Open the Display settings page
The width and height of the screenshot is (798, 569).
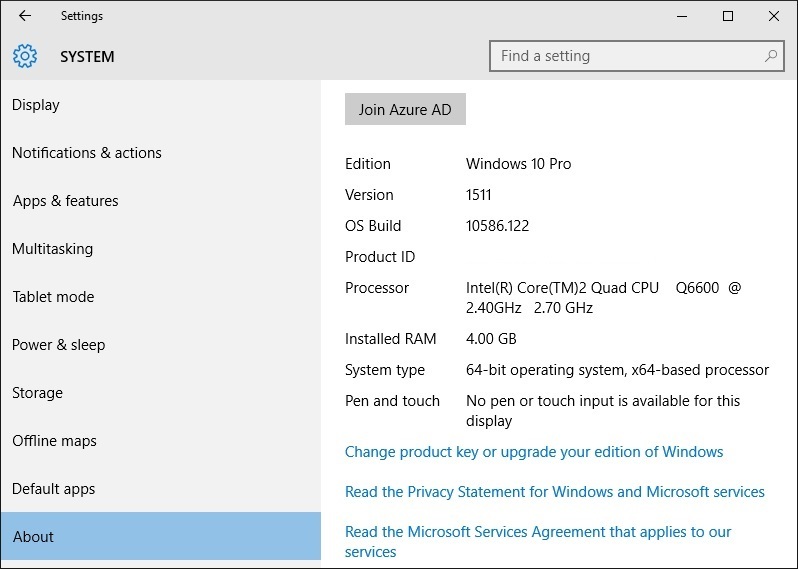(x=36, y=105)
